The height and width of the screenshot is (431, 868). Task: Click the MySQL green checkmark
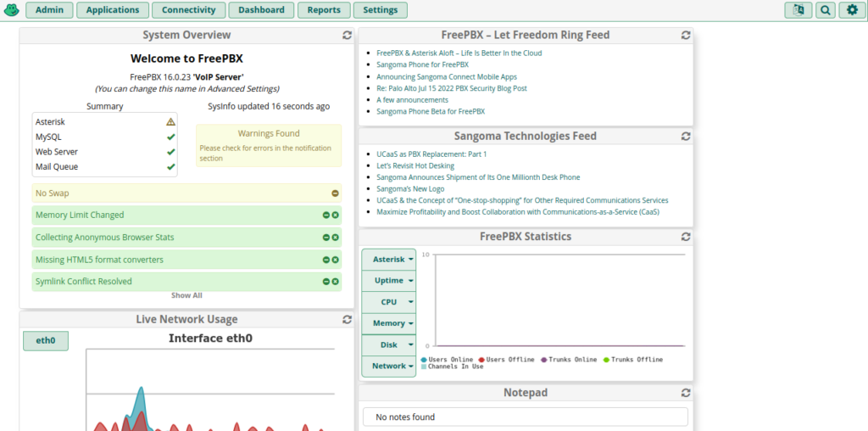[x=171, y=137]
